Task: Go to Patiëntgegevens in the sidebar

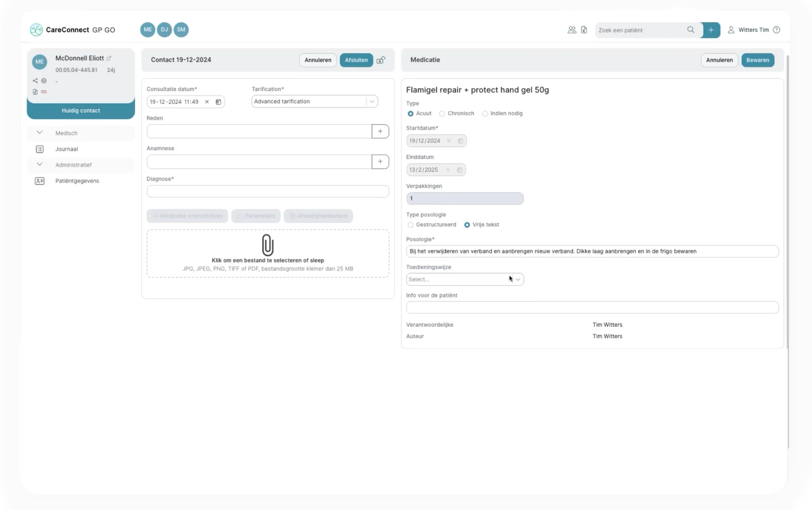Action: click(x=77, y=181)
